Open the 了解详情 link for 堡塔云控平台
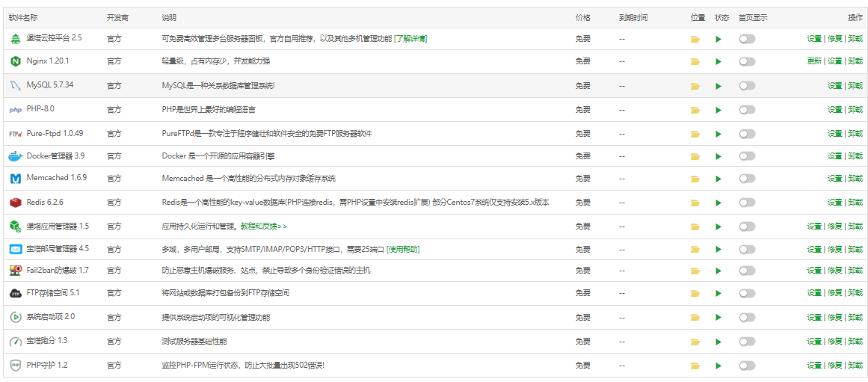This screenshot has width=868, height=382. point(410,39)
